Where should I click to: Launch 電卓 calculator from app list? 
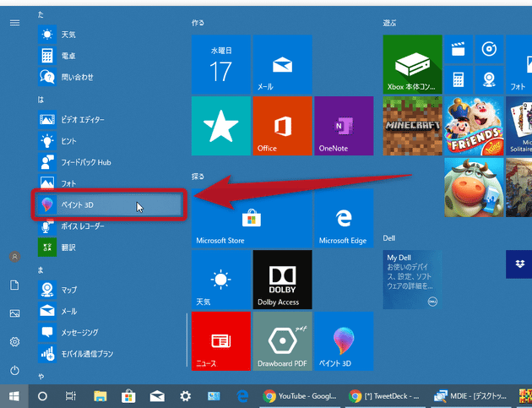(x=109, y=56)
